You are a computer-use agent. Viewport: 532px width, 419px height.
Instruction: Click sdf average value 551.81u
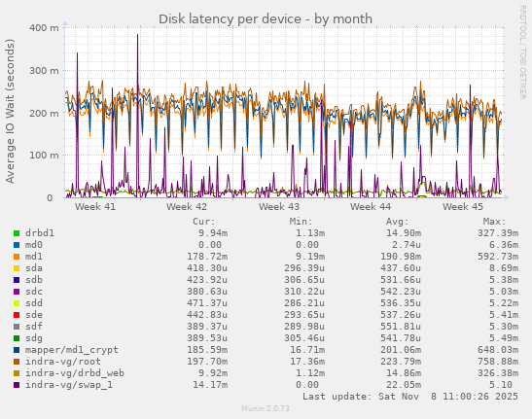[401, 327]
